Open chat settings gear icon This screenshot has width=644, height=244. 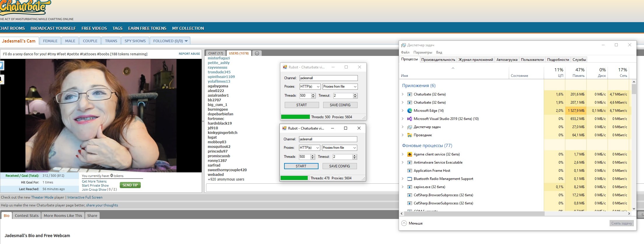(257, 53)
